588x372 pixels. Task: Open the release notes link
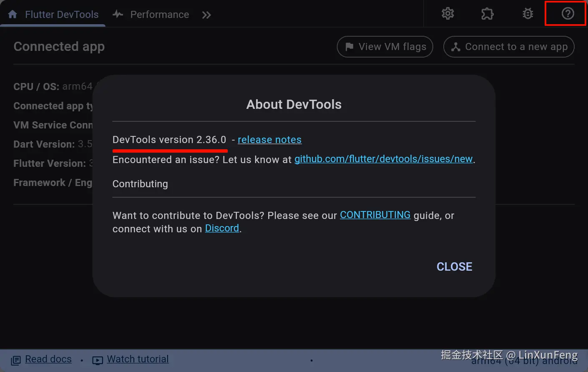click(x=269, y=140)
